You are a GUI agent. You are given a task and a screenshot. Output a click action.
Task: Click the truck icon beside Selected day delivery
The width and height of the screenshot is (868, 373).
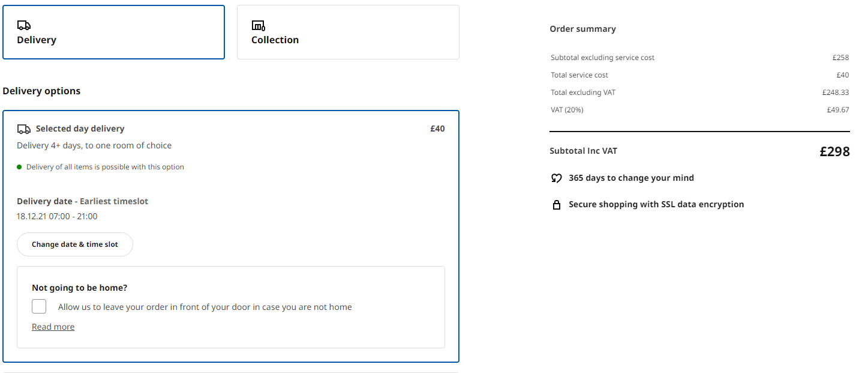24,128
